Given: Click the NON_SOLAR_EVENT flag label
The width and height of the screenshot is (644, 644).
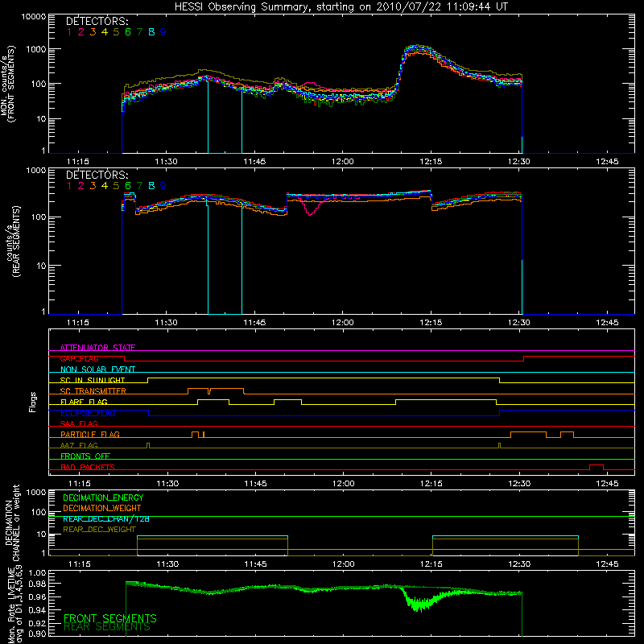Looking at the screenshot, I should click(97, 369).
